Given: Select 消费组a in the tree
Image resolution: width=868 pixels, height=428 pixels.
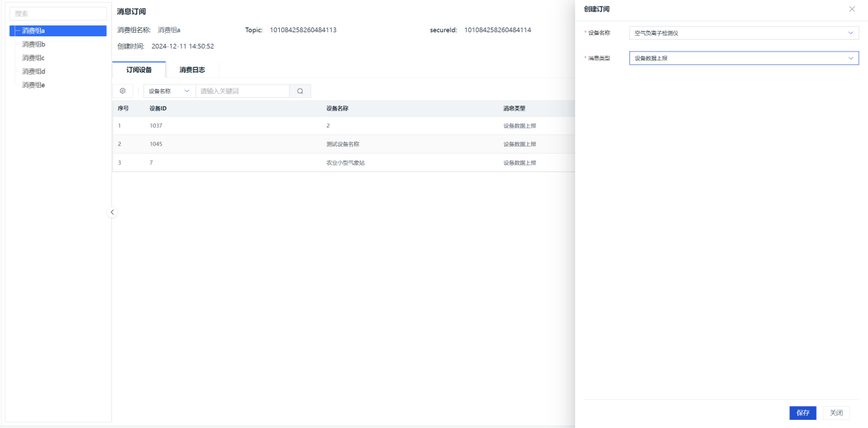Looking at the screenshot, I should [x=34, y=31].
